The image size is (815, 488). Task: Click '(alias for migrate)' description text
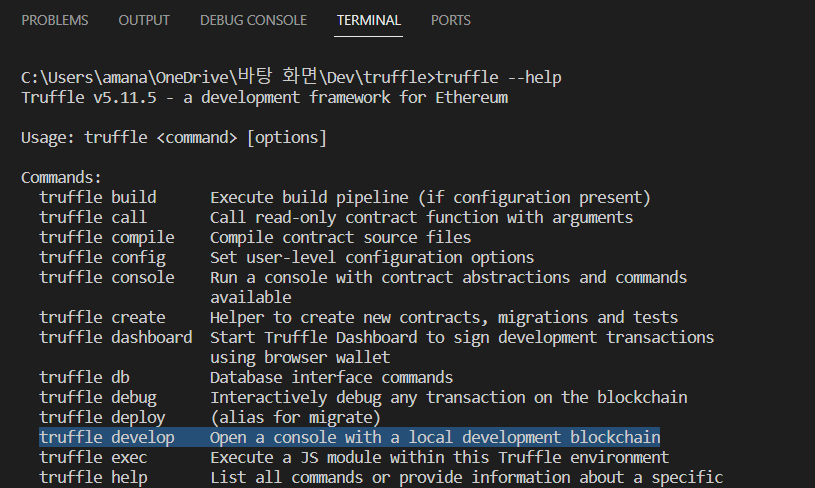coord(295,417)
